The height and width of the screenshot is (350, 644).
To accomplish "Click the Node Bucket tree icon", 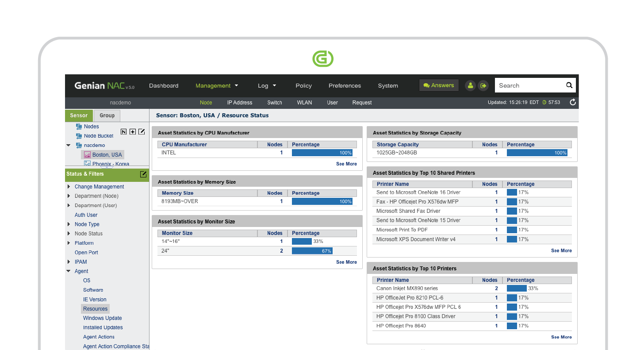I will pos(79,136).
